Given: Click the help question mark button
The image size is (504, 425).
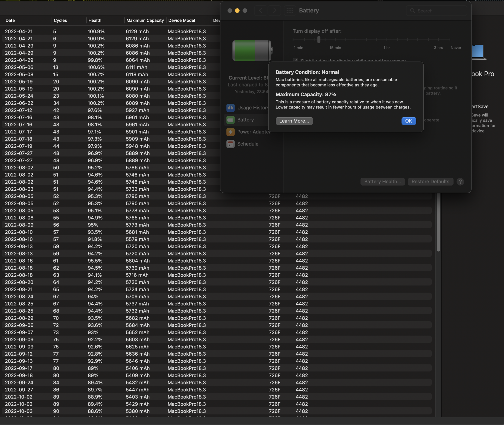Looking at the screenshot, I should (x=460, y=182).
